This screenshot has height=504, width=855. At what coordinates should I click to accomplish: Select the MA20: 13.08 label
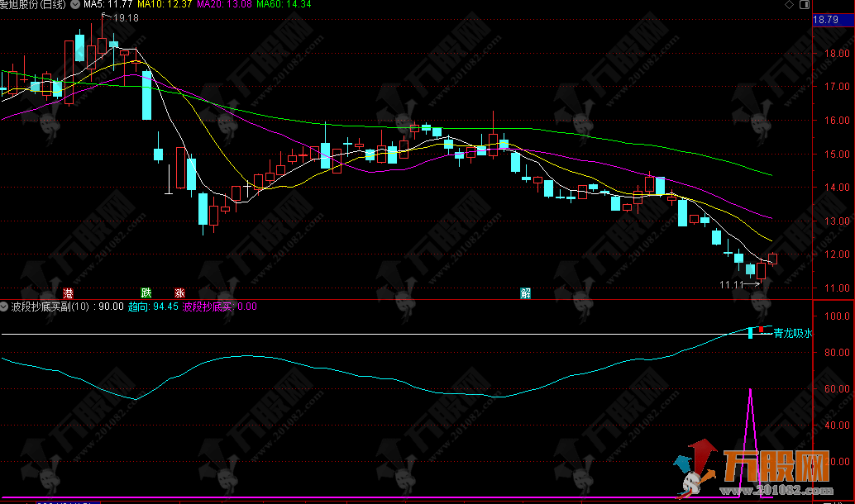224,4
